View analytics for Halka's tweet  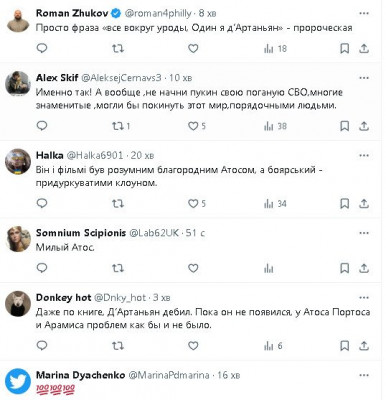(x=275, y=204)
